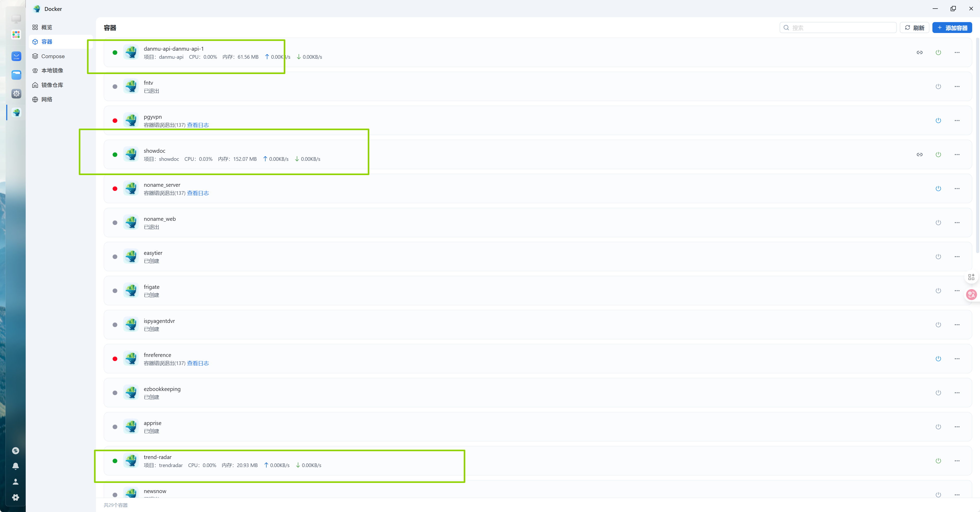Click the notification bell in dock
Image resolution: width=980 pixels, height=512 pixels.
click(16, 466)
